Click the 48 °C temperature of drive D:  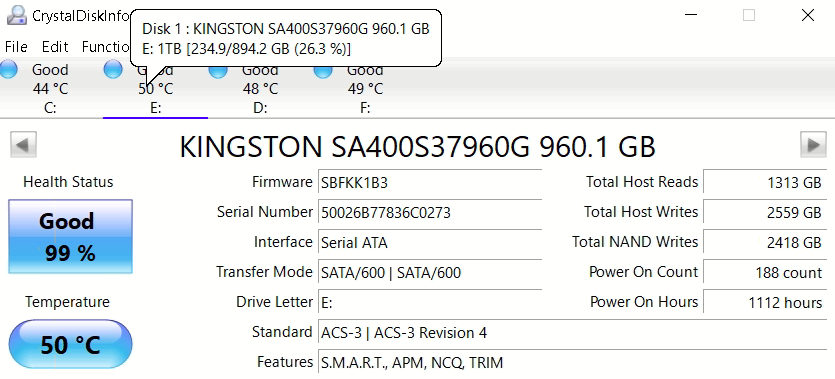click(260, 88)
